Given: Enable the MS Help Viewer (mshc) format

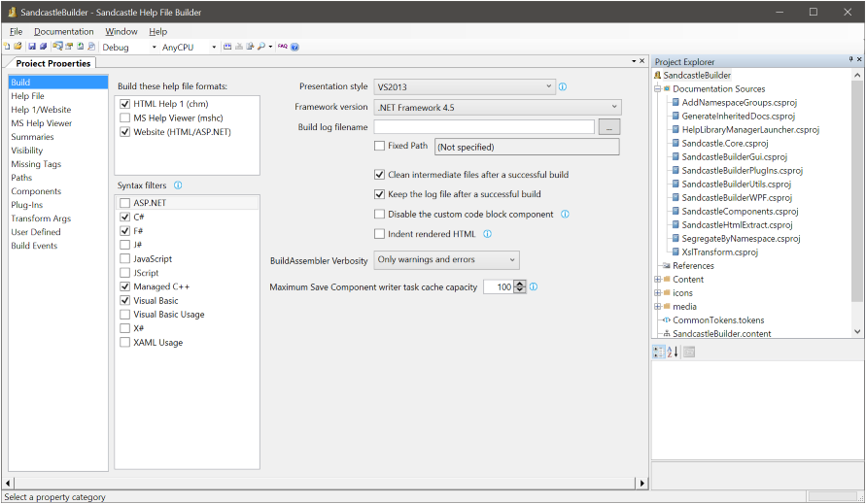Looking at the screenshot, I should [124, 118].
